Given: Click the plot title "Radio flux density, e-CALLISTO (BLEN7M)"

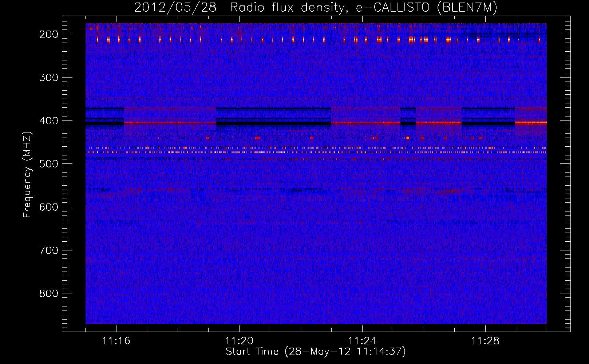Looking at the screenshot, I should (363, 8).
